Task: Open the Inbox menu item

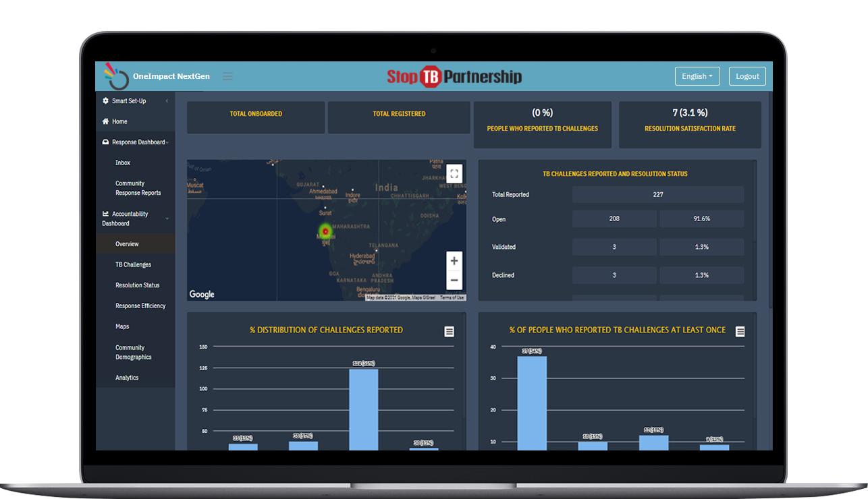Action: (x=123, y=163)
